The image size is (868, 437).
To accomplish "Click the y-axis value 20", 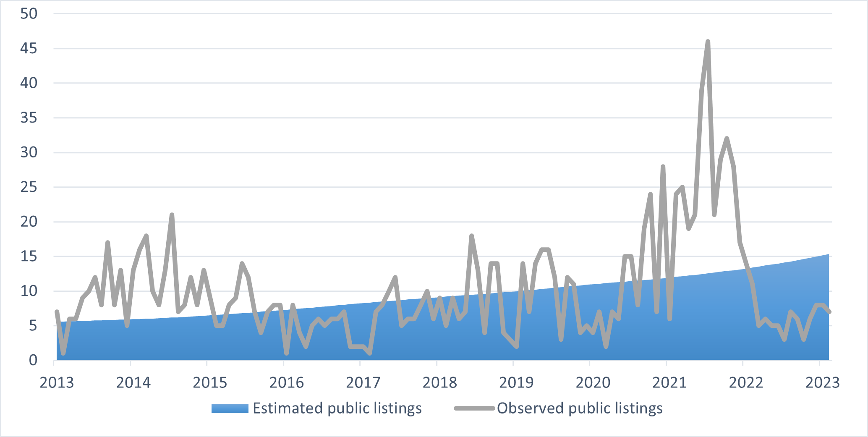I will tap(29, 222).
